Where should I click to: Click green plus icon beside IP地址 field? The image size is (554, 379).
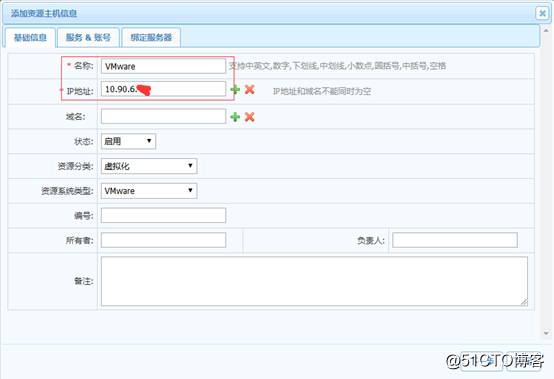coord(235,89)
